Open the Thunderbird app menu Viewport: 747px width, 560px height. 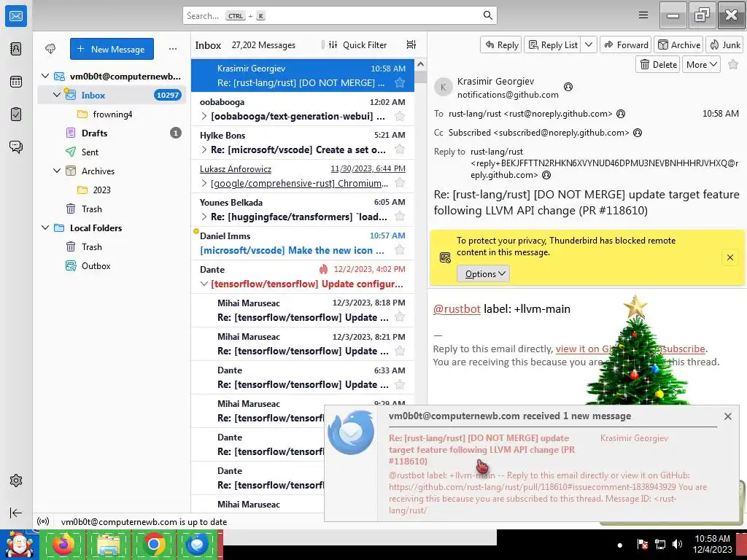(x=643, y=15)
